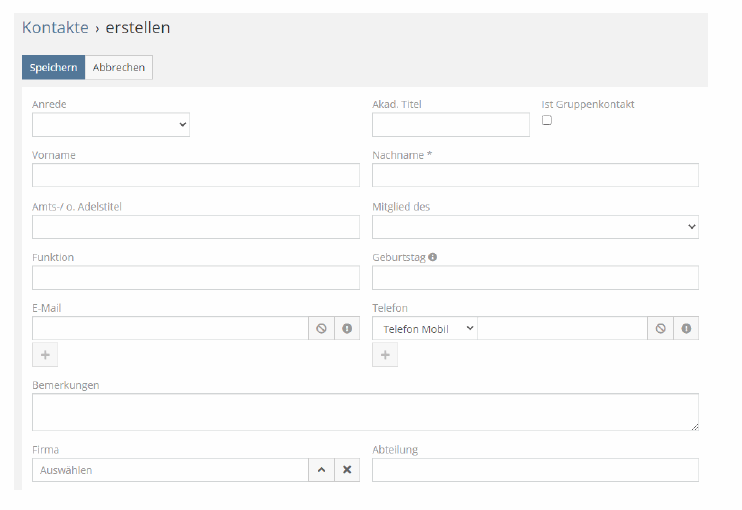Click Abbrechen to cancel
Screen dimensions: 742x510
coord(119,68)
